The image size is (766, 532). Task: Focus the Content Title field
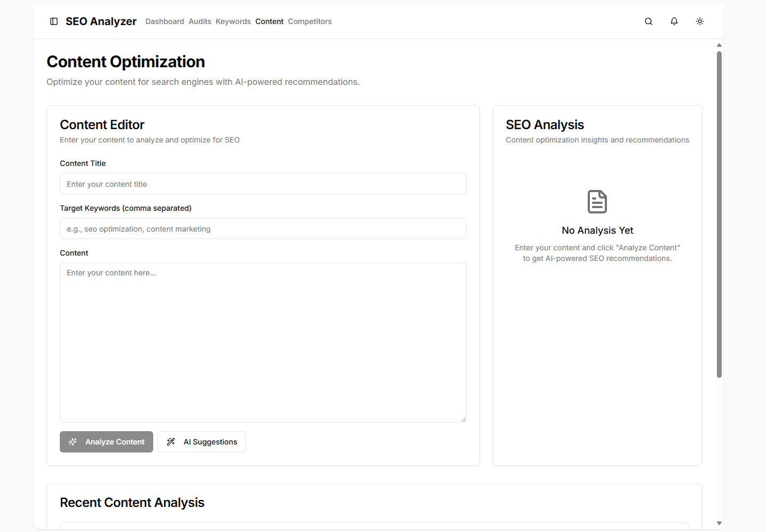tap(263, 184)
